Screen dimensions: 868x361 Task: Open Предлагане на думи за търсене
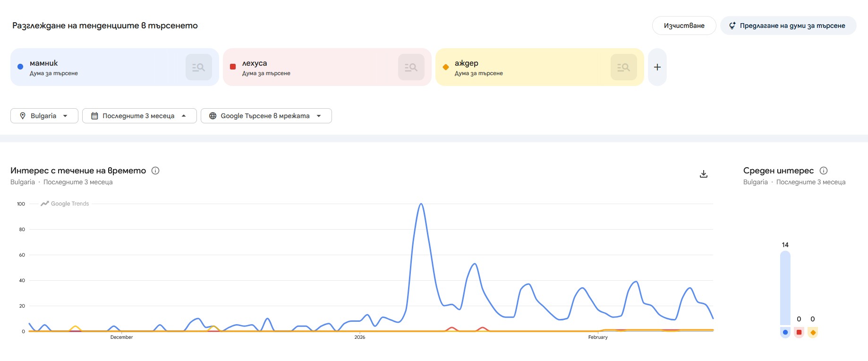click(788, 26)
